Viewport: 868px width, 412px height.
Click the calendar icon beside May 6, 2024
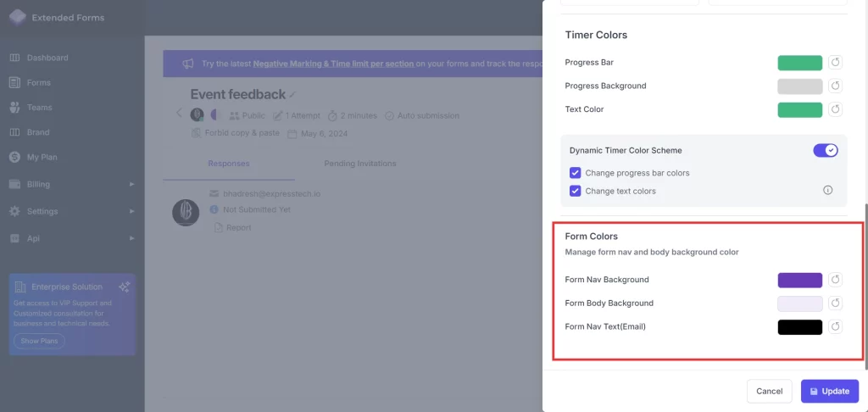(292, 133)
